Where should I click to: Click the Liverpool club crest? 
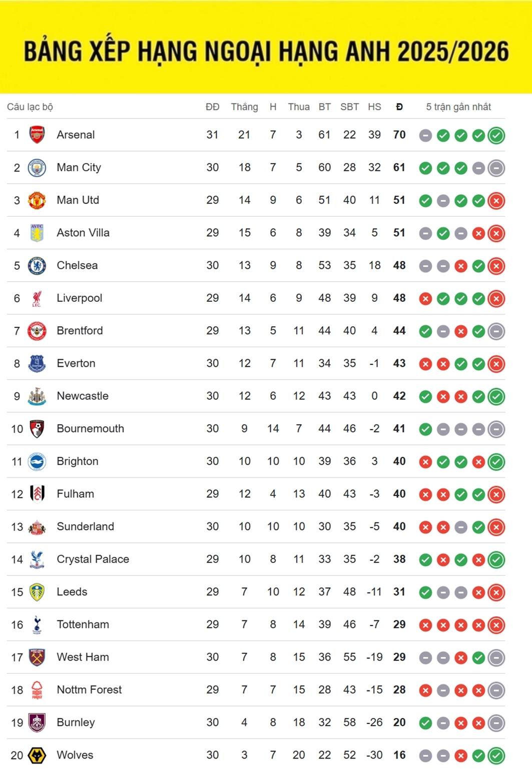[x=37, y=298]
